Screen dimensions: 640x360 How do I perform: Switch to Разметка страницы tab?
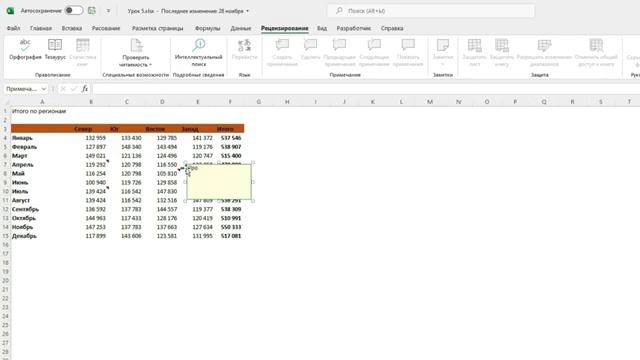(x=158, y=28)
